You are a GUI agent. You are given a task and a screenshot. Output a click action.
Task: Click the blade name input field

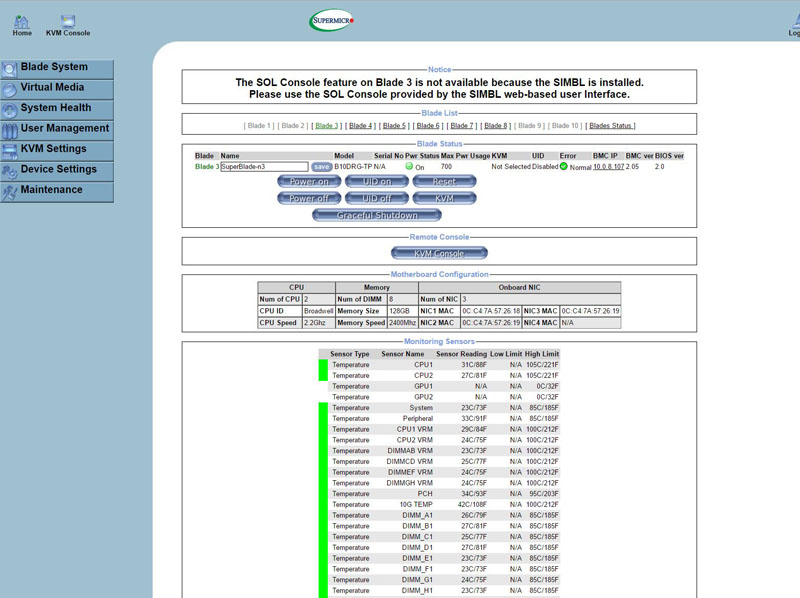tap(263, 167)
